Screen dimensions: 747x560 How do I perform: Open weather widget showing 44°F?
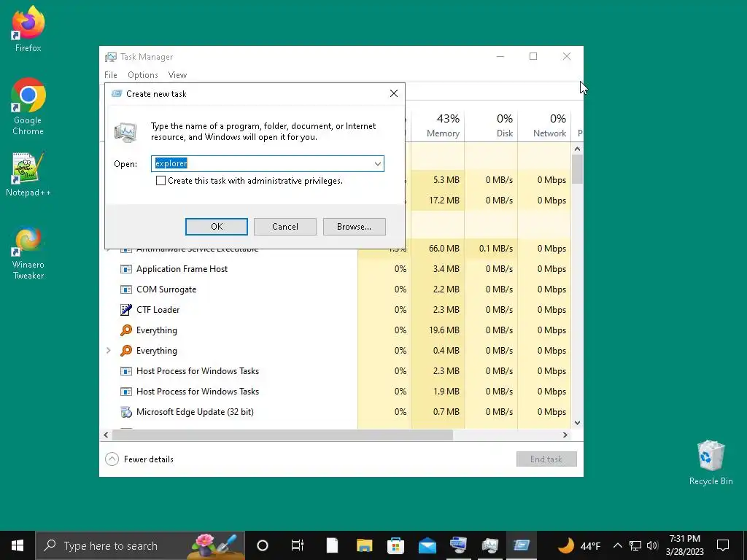[578, 545]
